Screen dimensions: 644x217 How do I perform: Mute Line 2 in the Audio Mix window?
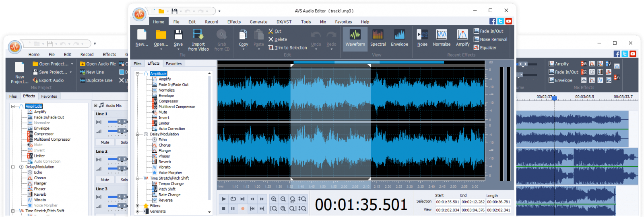[105, 180]
